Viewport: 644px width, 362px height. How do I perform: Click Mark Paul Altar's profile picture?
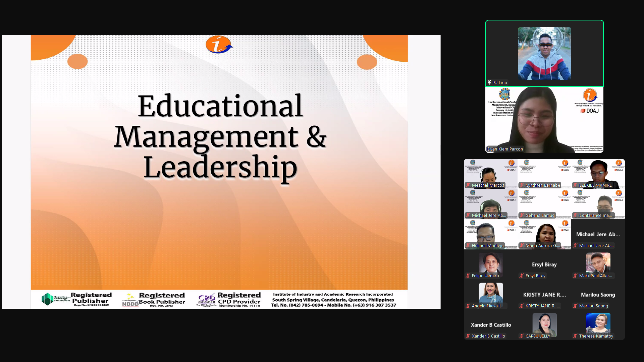point(598,263)
